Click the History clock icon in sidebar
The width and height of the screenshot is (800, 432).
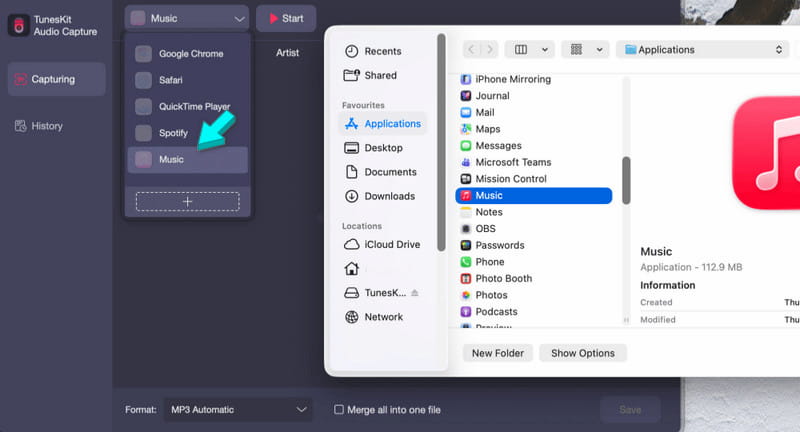[20, 126]
